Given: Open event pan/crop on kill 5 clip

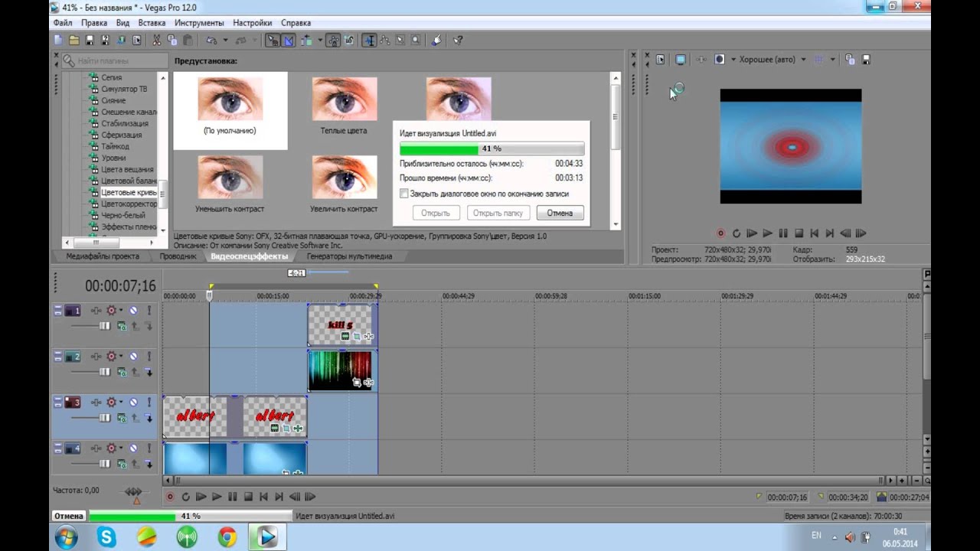Looking at the screenshot, I should (357, 336).
